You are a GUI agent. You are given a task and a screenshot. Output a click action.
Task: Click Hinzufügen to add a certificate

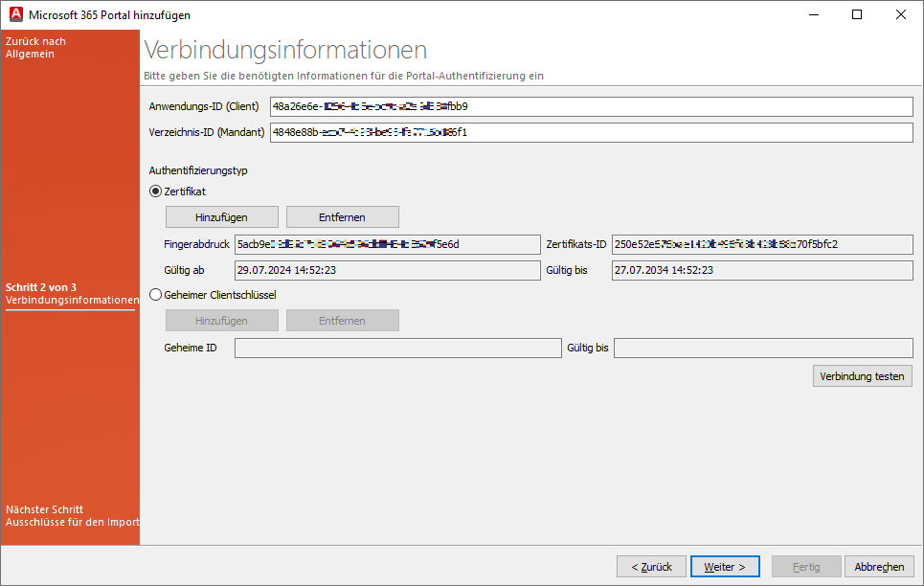tap(221, 216)
